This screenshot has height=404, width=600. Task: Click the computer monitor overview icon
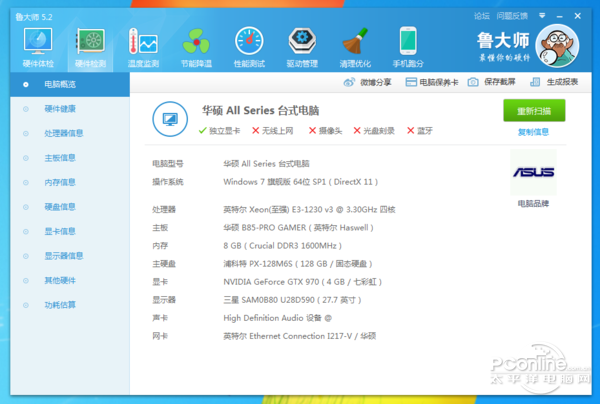tap(170, 119)
